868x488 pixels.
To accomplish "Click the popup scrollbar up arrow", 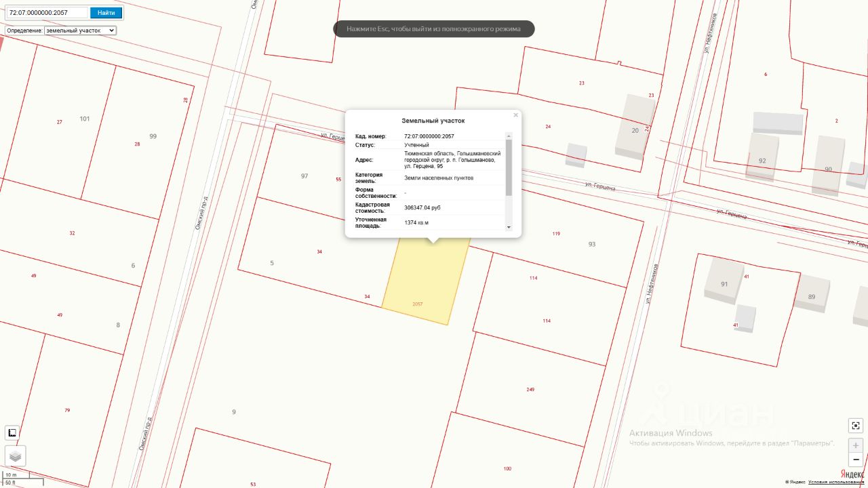I will coord(509,136).
